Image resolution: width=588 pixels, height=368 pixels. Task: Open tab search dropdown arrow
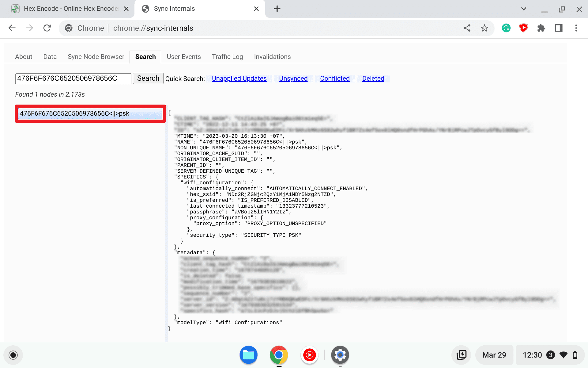524,9
